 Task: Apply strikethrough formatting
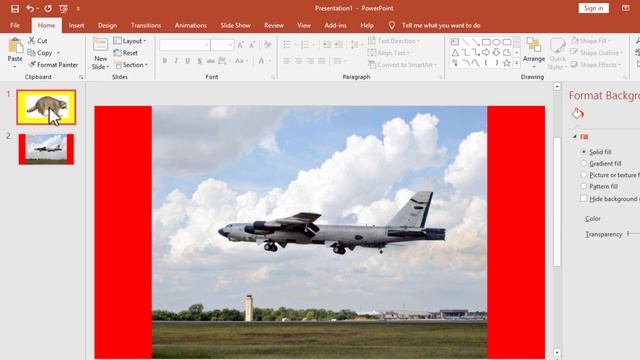coord(211,61)
